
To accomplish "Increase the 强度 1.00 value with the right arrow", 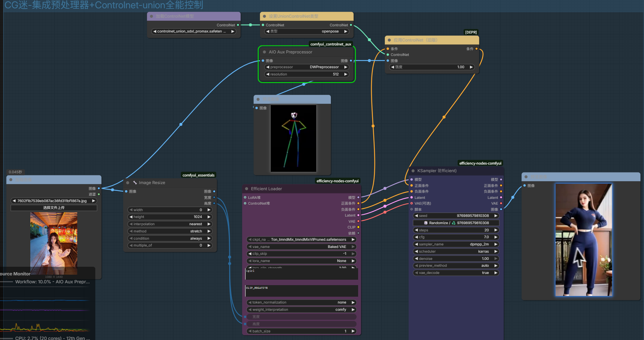I will pos(471,67).
